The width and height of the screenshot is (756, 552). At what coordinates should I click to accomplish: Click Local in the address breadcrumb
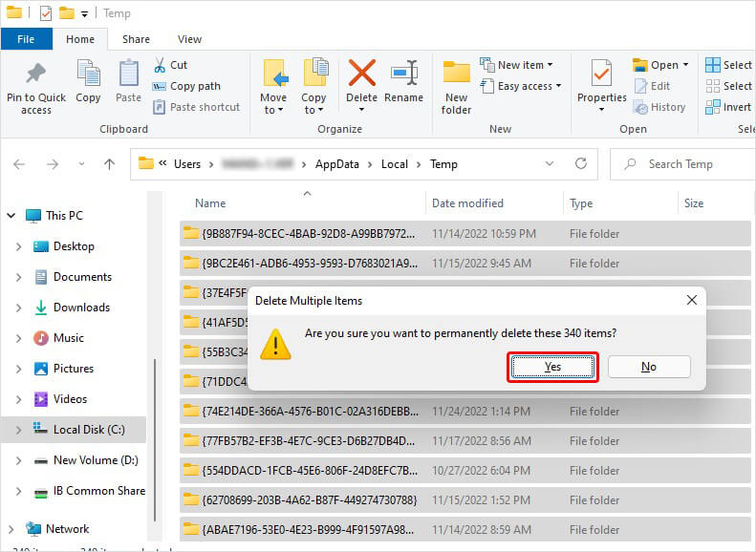pos(395,164)
